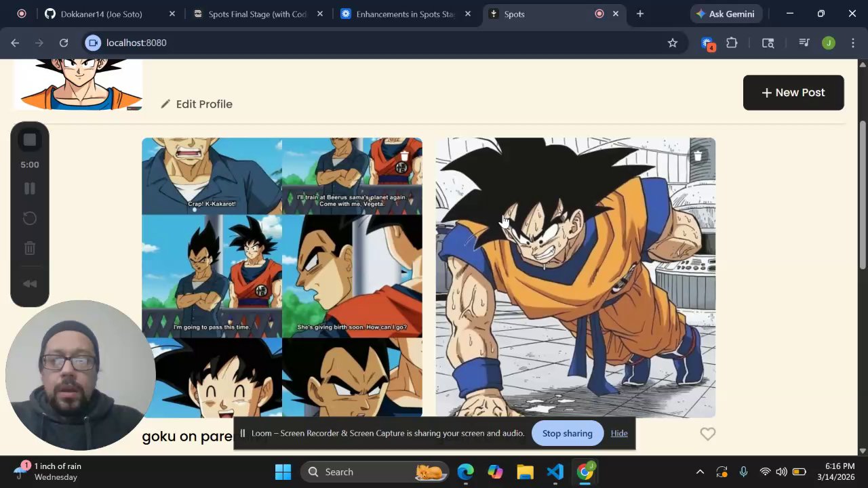The width and height of the screenshot is (868, 488).
Task: Click the Loom rewind icon
Action: coord(30,283)
